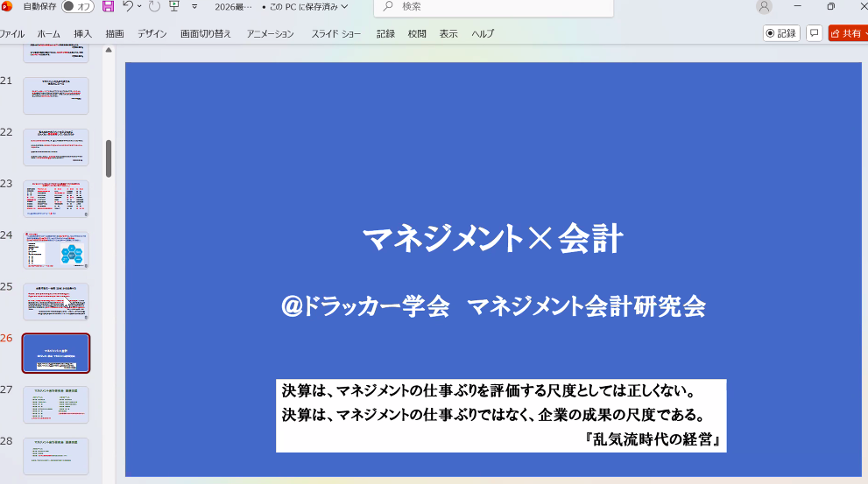
Task: Expand the undo history dropdown arrow
Action: (140, 7)
